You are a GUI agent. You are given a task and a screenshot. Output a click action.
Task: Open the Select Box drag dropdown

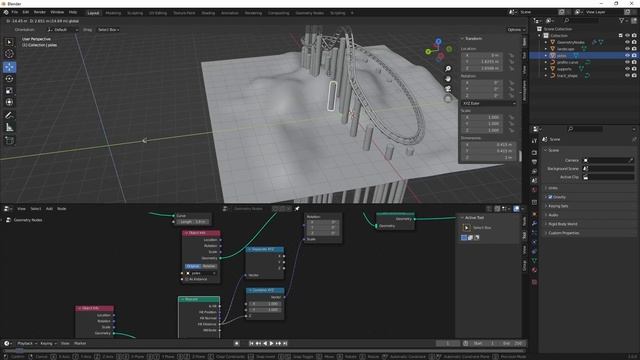(108, 30)
